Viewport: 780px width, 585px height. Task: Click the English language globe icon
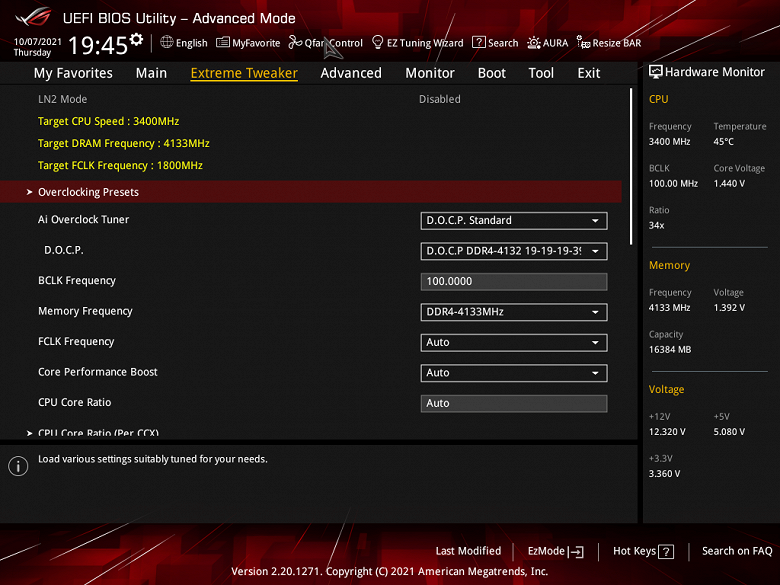(167, 42)
